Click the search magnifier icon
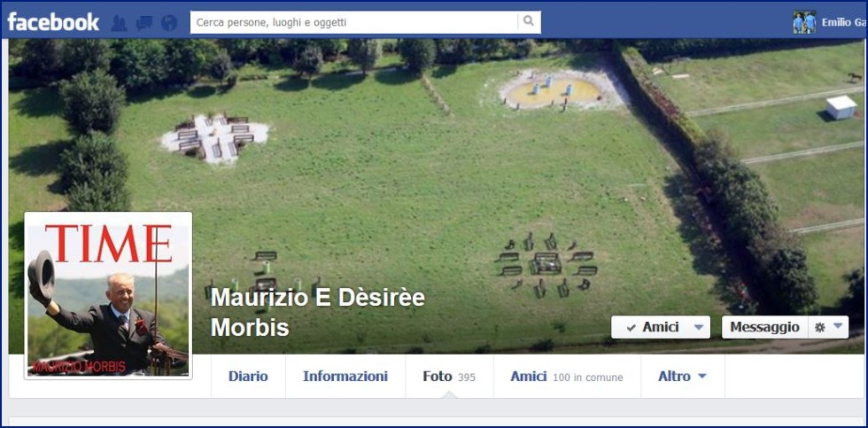The image size is (868, 428). pyautogui.click(x=529, y=21)
